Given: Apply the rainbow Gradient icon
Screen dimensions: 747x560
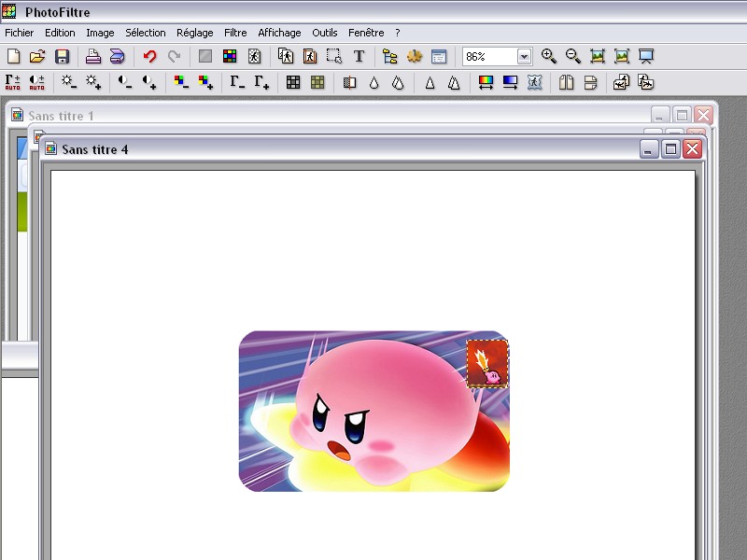Looking at the screenshot, I should (486, 82).
